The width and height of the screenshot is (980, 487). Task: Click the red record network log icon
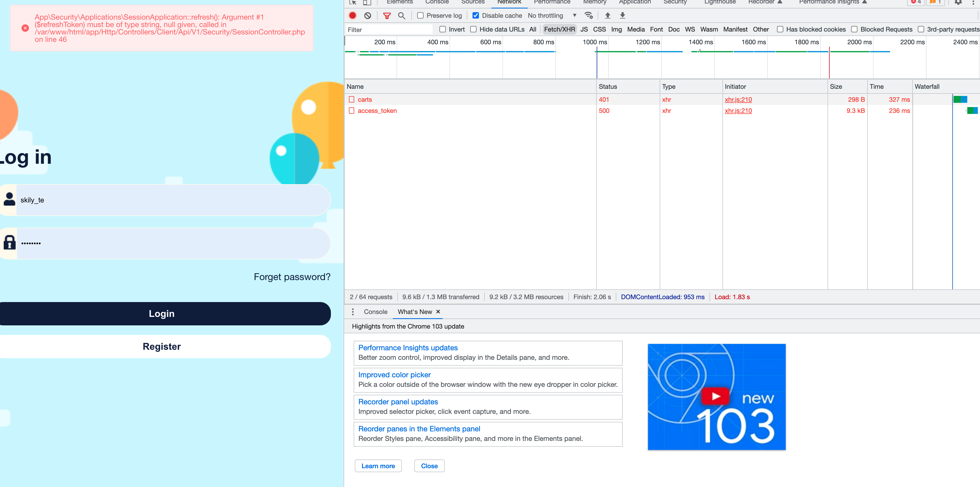353,16
